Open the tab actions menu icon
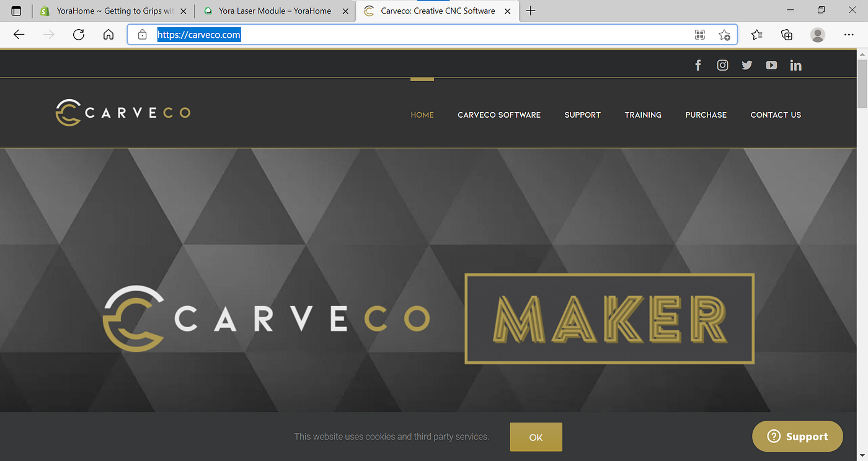 click(x=16, y=11)
